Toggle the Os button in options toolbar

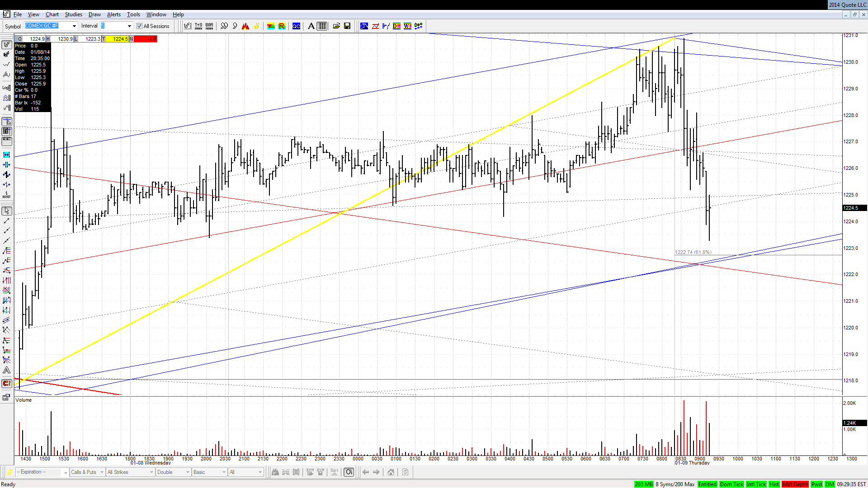pyautogui.click(x=349, y=472)
